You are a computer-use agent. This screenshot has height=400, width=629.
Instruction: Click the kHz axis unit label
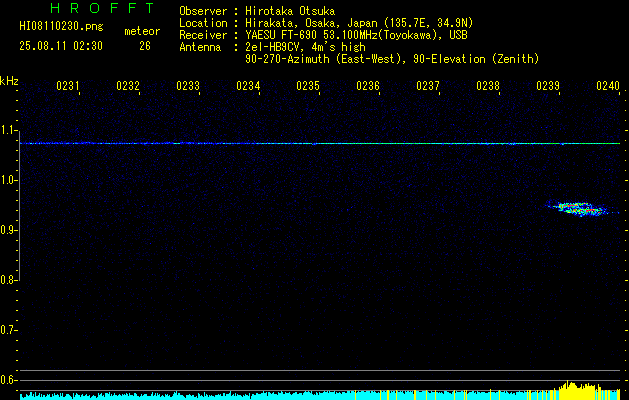tap(9, 81)
